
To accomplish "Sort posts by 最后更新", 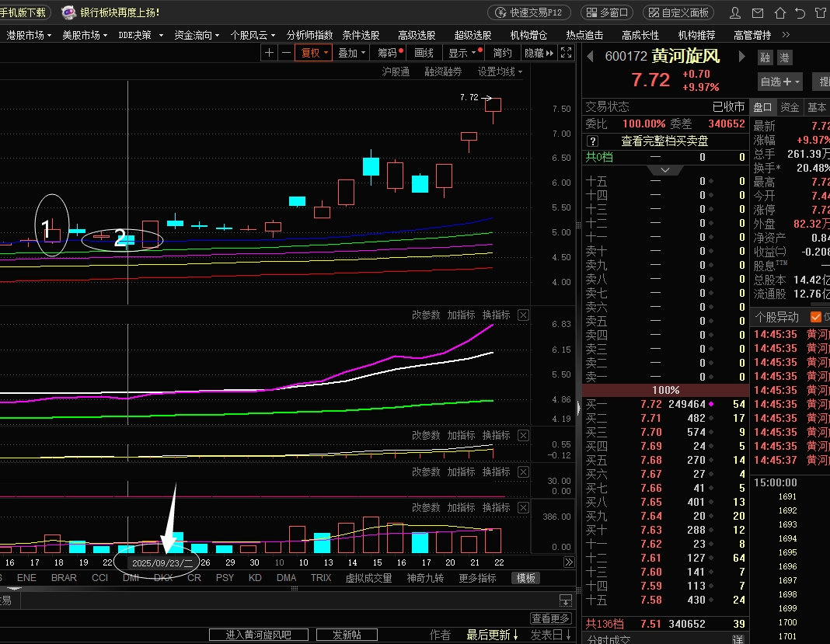I will pos(492,635).
